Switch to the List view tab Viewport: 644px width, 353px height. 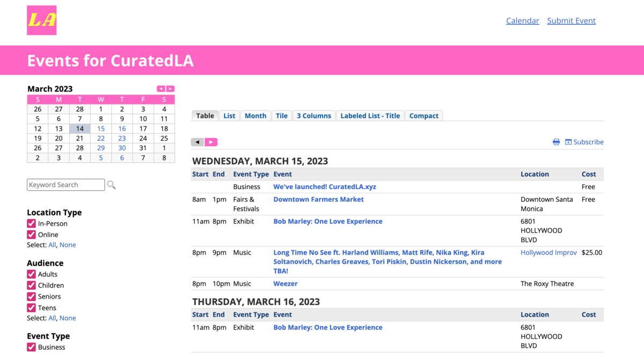(x=230, y=116)
